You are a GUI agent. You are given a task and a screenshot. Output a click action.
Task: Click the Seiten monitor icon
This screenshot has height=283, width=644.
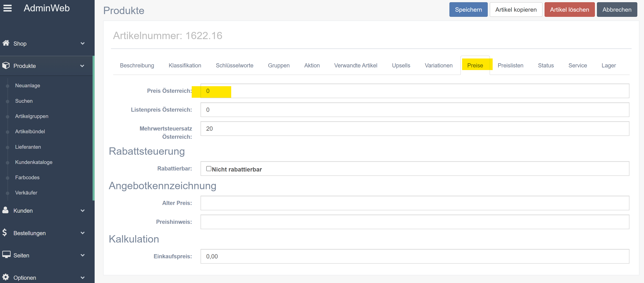coord(6,255)
